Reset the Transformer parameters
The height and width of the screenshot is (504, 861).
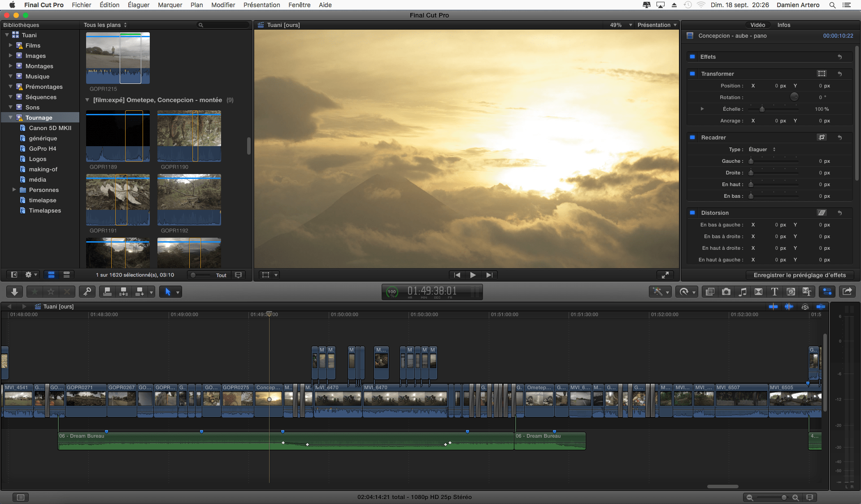840,74
